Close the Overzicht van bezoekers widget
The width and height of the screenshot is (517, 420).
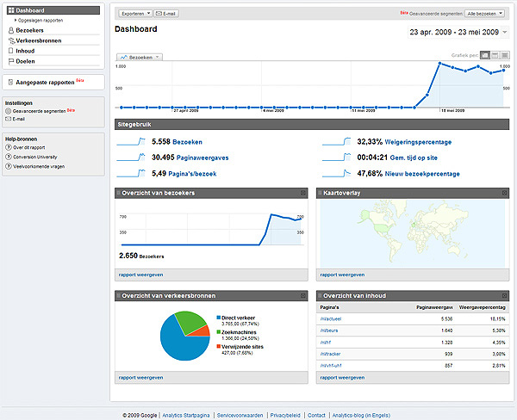(x=303, y=193)
